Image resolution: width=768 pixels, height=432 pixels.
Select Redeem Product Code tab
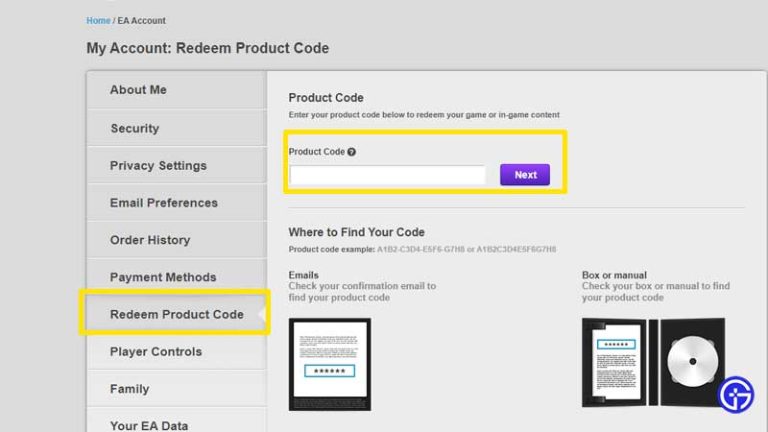(176, 314)
